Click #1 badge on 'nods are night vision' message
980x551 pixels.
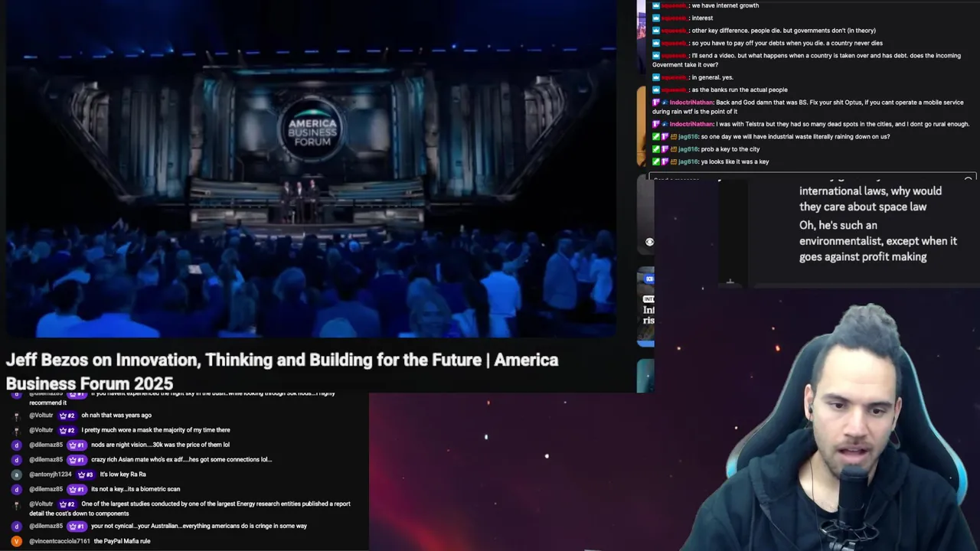coord(77,445)
